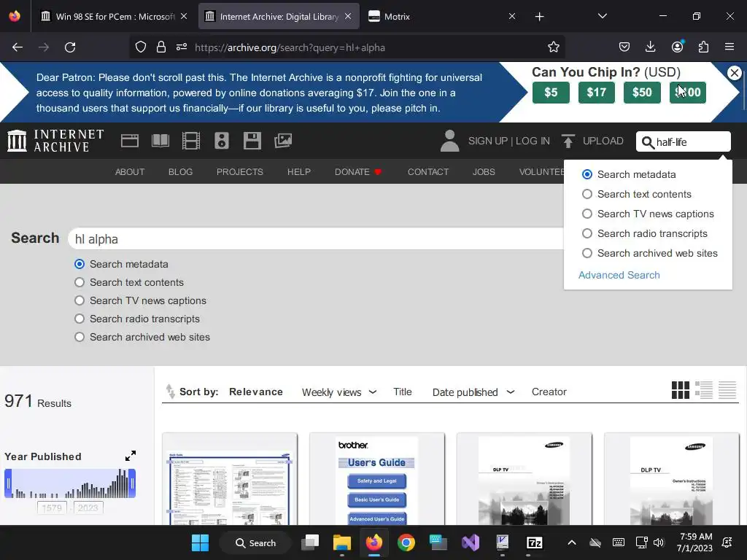The width and height of the screenshot is (747, 560).
Task: Select Search text contents in dropdown panel
Action: [x=587, y=194]
